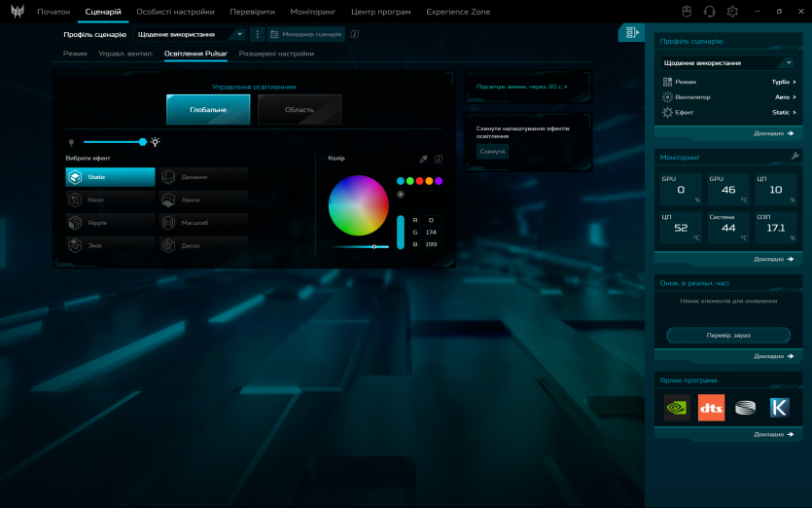
Task: Open the settings gear in title bar
Action: tap(732, 12)
